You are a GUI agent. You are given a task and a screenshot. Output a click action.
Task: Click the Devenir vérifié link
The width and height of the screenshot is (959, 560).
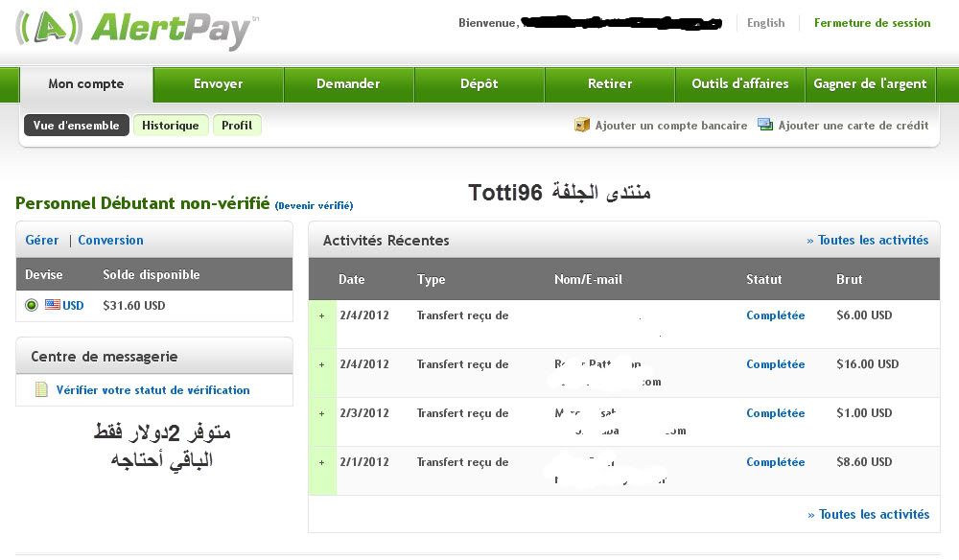(314, 206)
